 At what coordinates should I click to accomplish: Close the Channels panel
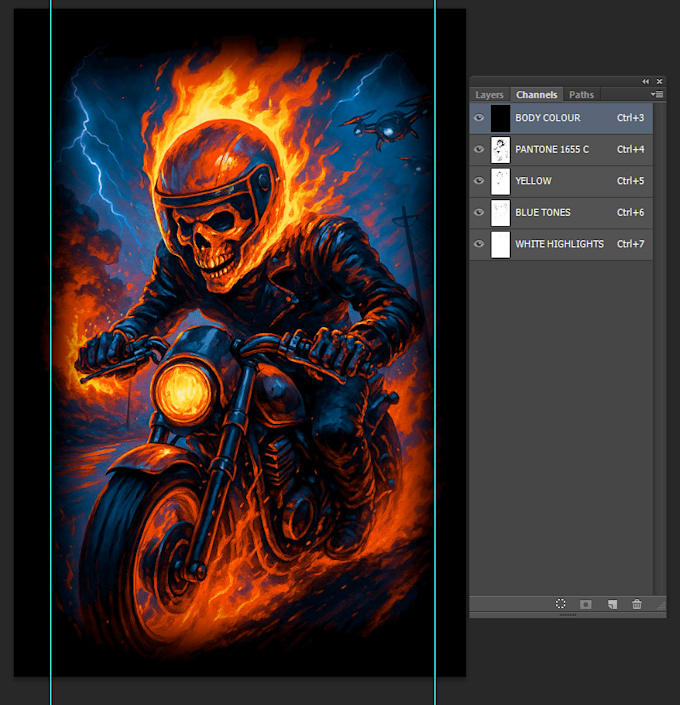pyautogui.click(x=659, y=81)
